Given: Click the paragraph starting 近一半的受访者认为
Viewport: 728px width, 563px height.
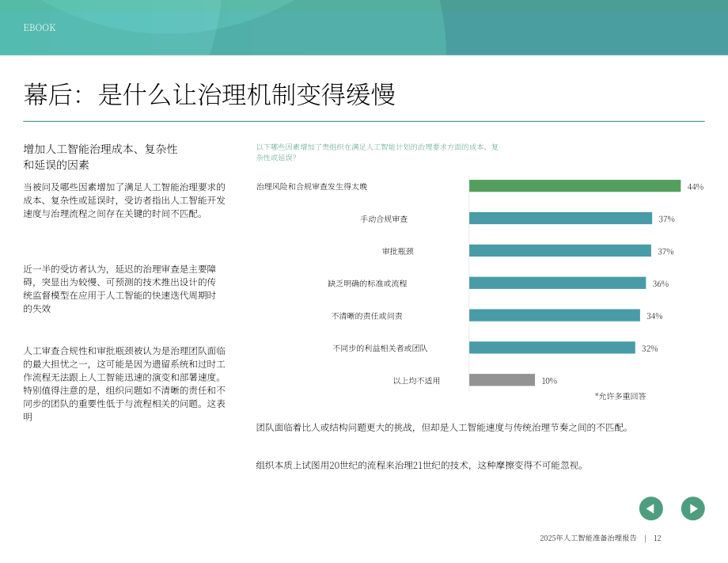Looking at the screenshot, I should pos(119,288).
